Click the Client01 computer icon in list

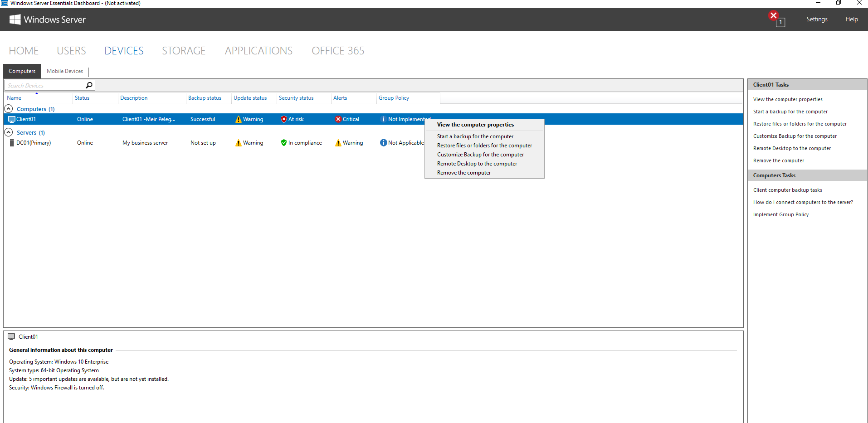pos(12,119)
